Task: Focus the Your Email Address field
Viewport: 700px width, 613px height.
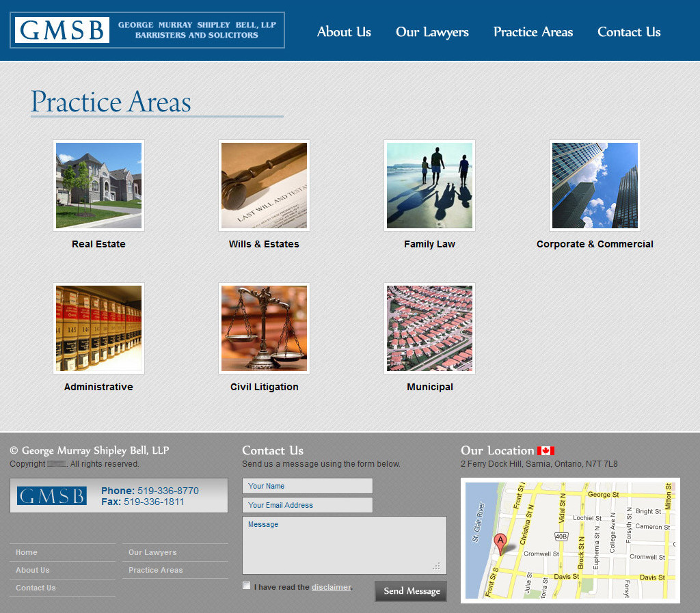Action: (x=307, y=505)
